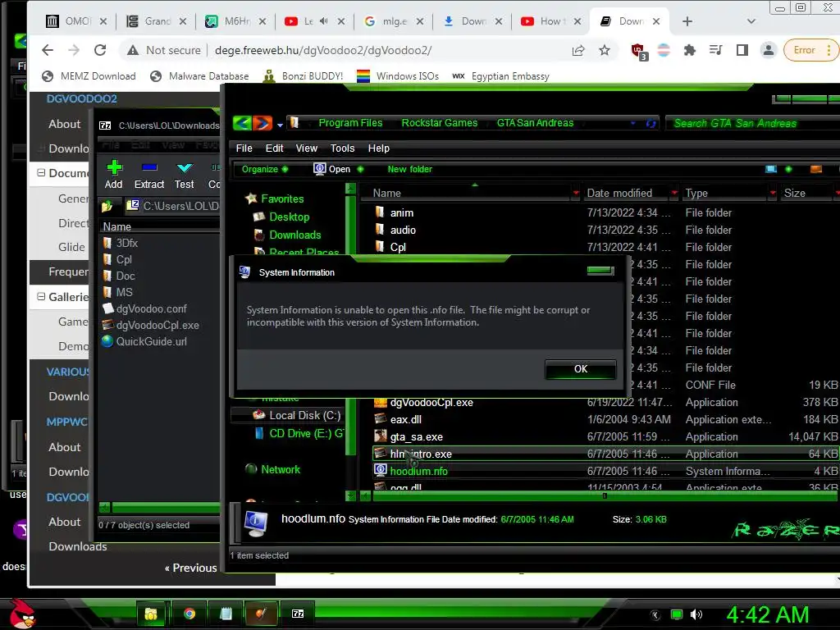Click the 7-Zip Add button
Viewport: 840px width, 630px height.
[x=113, y=176]
